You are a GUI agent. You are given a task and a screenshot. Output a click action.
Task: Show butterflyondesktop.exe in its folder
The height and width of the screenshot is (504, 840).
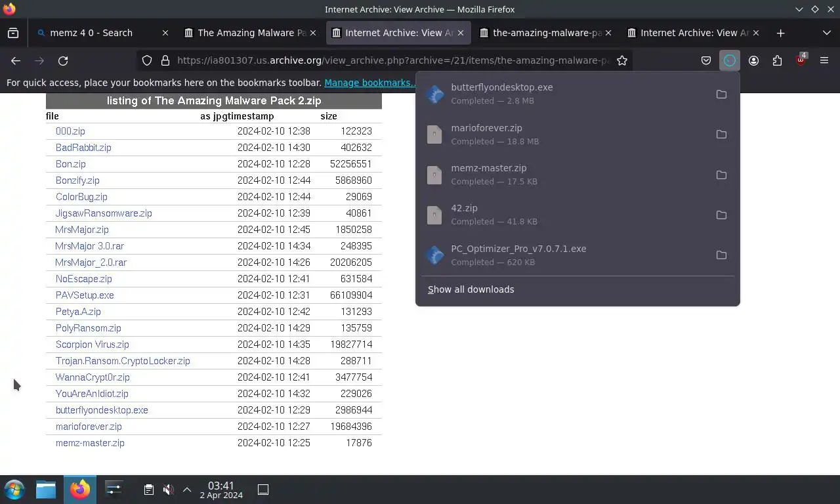coord(721,94)
